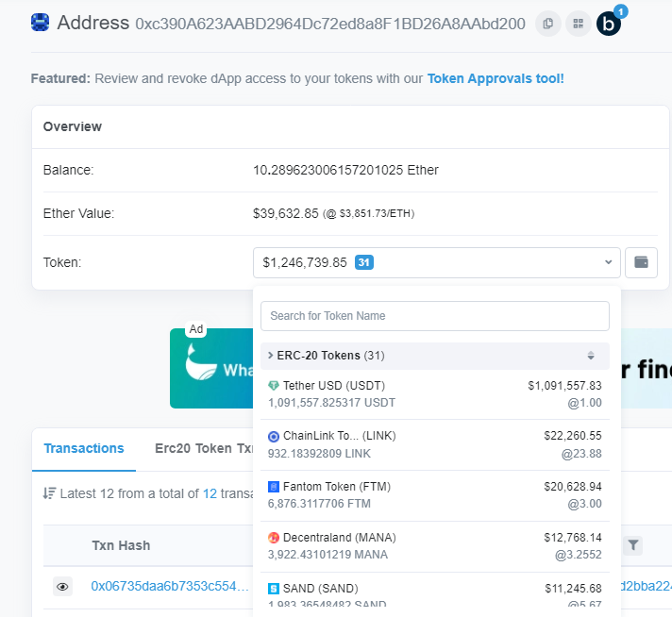Image resolution: width=672 pixels, height=617 pixels.
Task: Open ChainLink (LINK) token row
Action: pos(434,444)
